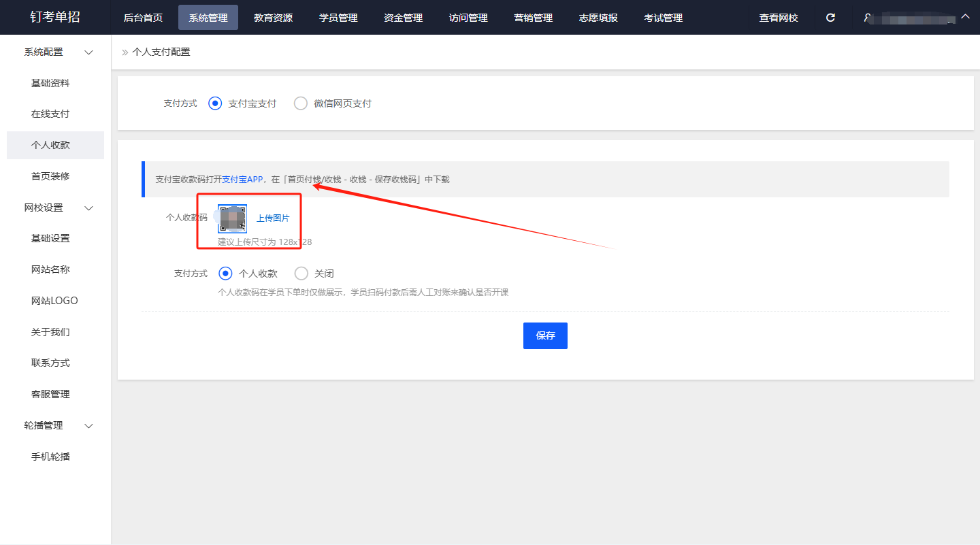The height and width of the screenshot is (545, 980).
Task: Go to 资金管理 menu
Action: pyautogui.click(x=403, y=18)
